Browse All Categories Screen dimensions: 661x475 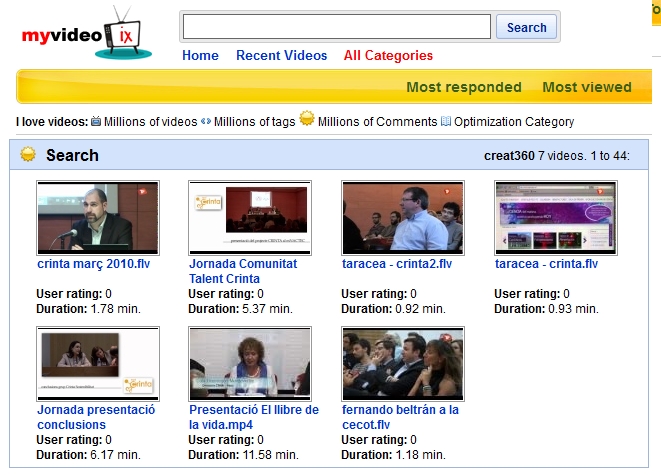[388, 56]
